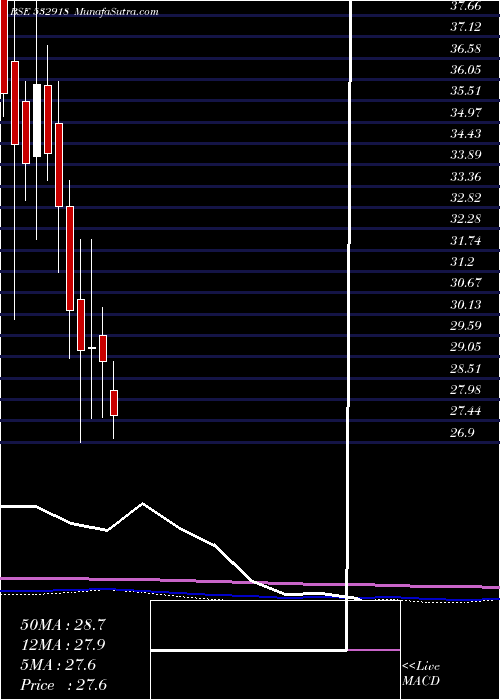Image resolution: width=500 pixels, height=700 pixels.
Task: Click the 37.12 price axis label
Action: (x=465, y=27)
